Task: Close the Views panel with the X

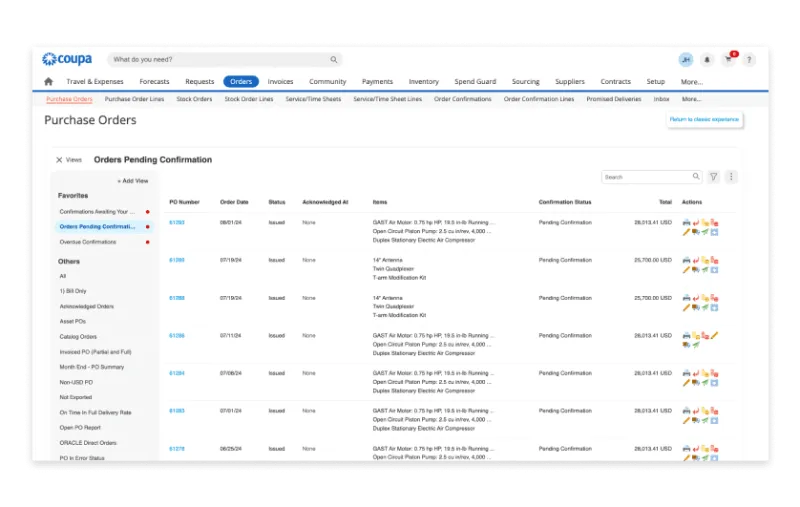Action: tap(59, 160)
